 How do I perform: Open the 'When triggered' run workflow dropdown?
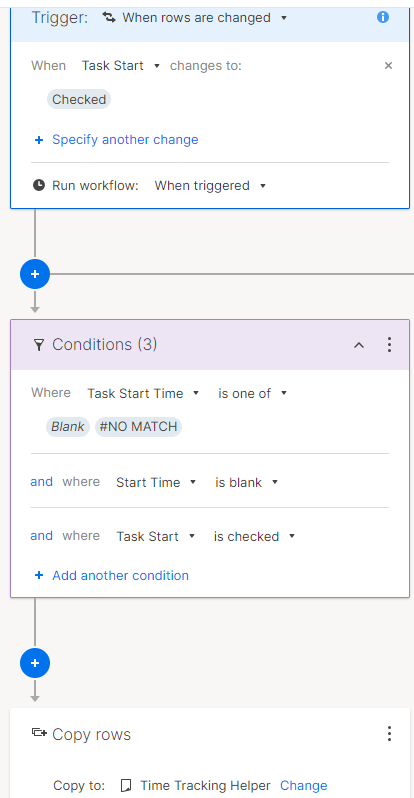click(x=210, y=186)
